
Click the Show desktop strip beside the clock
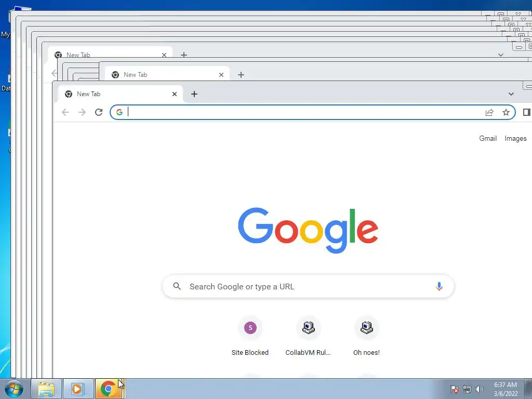coord(528,389)
